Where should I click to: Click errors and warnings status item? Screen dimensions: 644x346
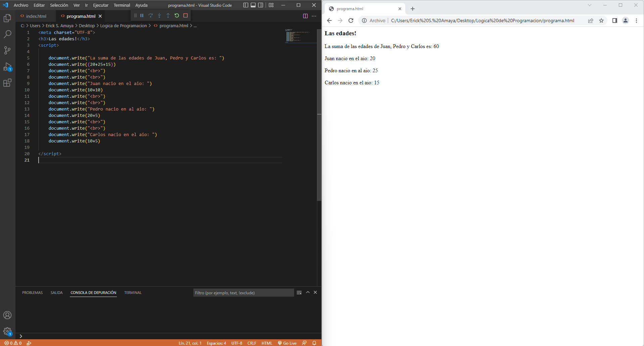click(13, 343)
